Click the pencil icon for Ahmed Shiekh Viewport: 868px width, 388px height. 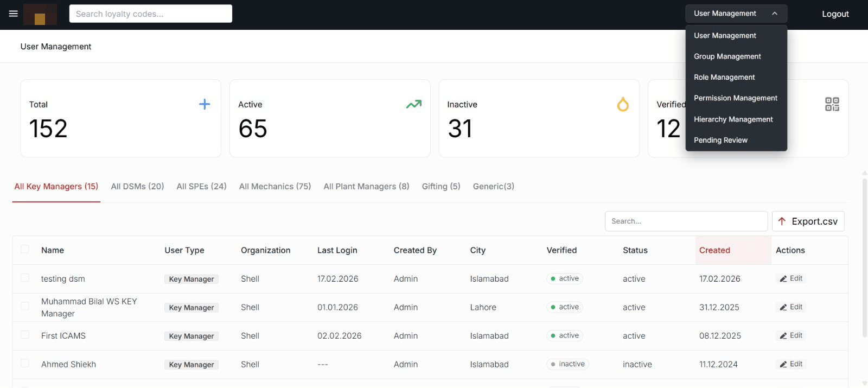[x=783, y=365]
